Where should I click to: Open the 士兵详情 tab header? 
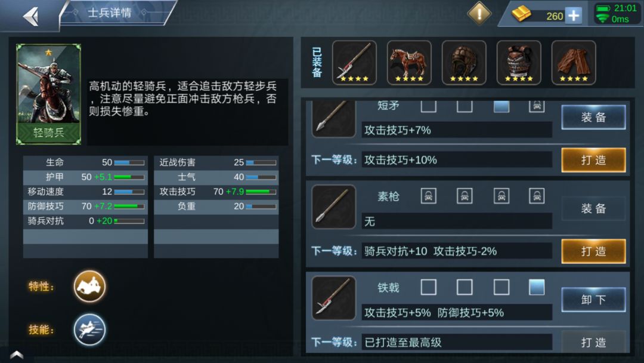pyautogui.click(x=110, y=13)
